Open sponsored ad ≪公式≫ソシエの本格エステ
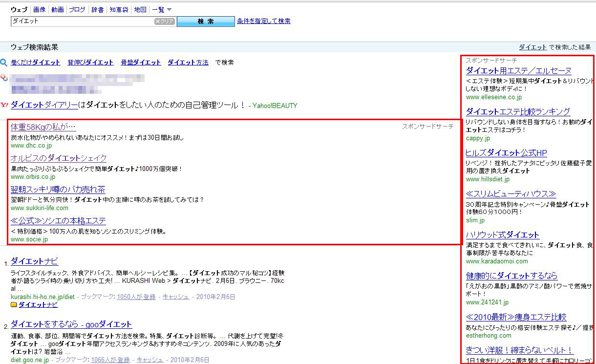Screen dimensions: 596x364 click(58, 221)
